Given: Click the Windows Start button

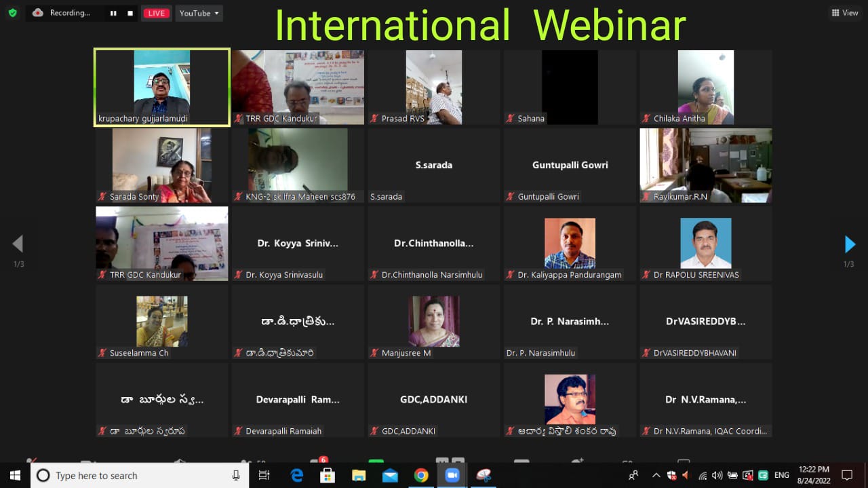Looking at the screenshot, I should pos(15,475).
